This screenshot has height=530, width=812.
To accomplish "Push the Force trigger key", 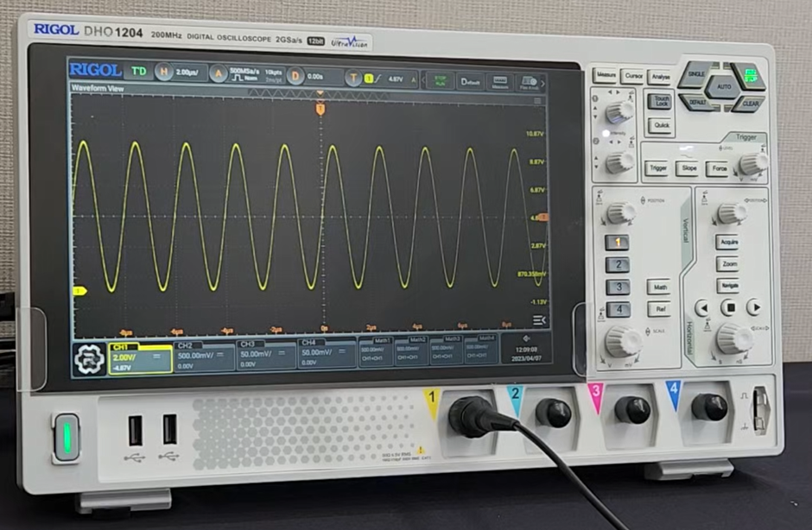I will click(719, 168).
